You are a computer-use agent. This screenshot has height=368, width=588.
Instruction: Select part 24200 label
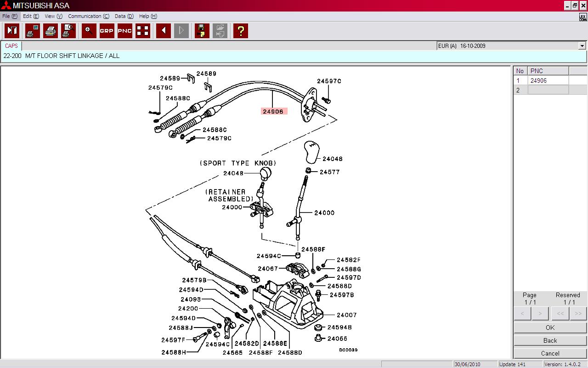(x=188, y=309)
